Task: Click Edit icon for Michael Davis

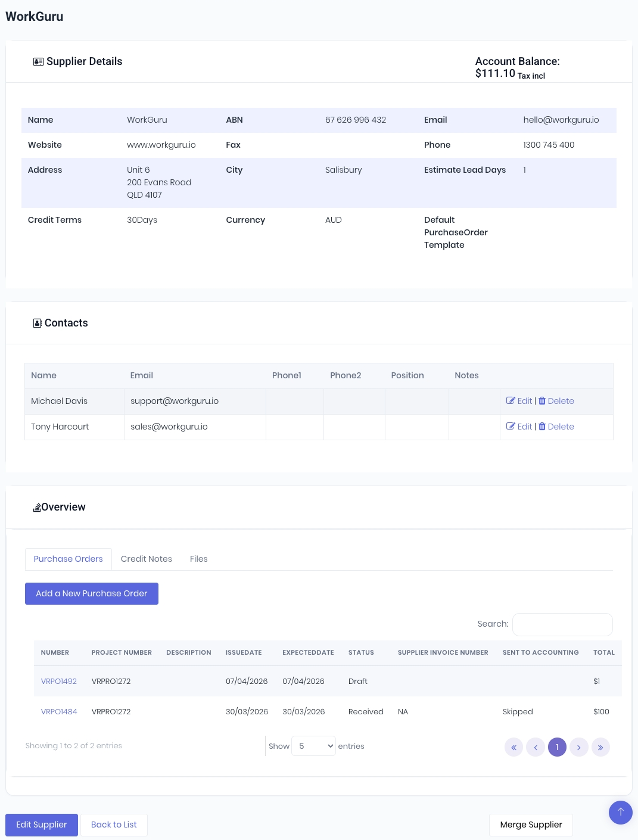Action: pyautogui.click(x=511, y=401)
